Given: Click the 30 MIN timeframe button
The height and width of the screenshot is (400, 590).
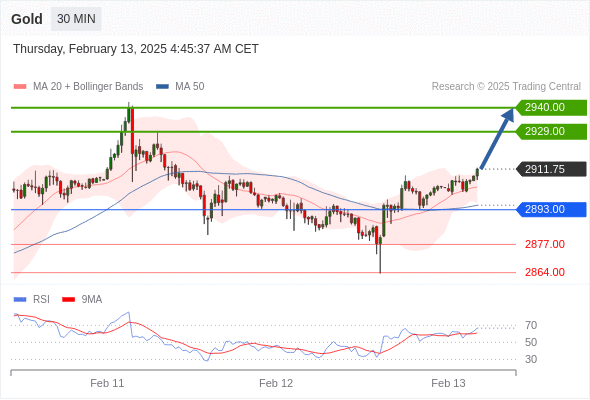Looking at the screenshot, I should (x=76, y=19).
